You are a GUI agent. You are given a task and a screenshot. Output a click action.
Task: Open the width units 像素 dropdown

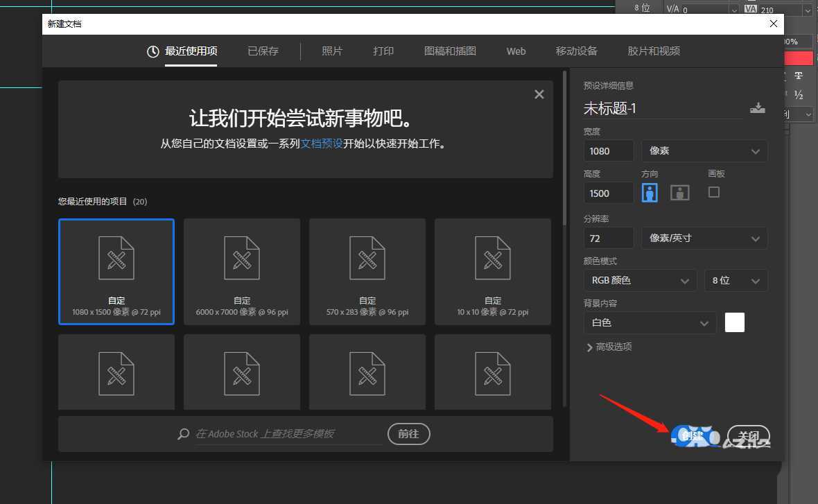[704, 150]
